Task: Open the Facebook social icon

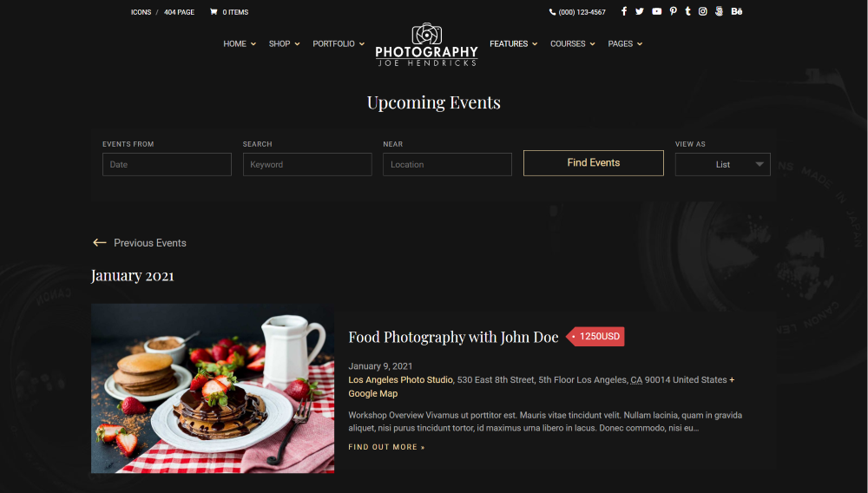Action: point(624,11)
